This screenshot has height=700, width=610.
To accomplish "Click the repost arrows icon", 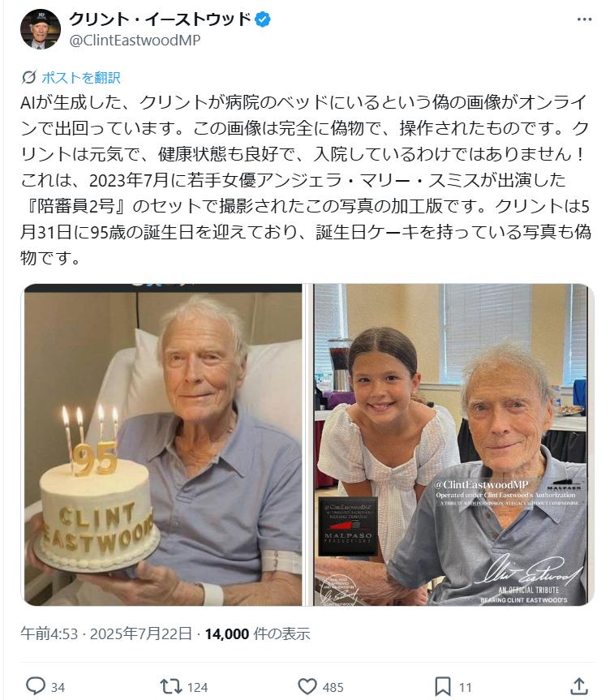I will pos(170,686).
